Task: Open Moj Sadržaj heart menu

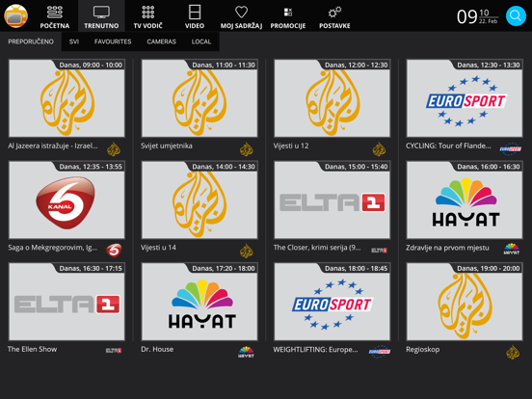Action: point(241,16)
